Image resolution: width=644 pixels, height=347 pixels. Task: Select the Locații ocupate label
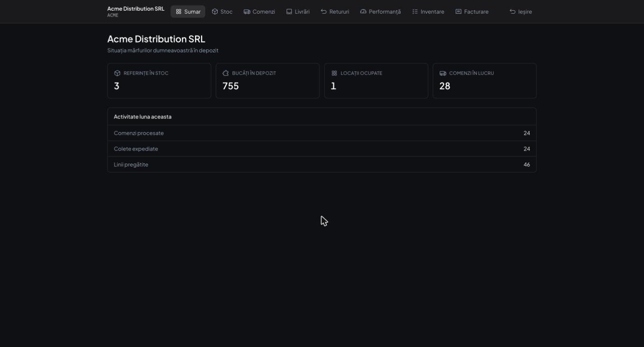tap(361, 73)
